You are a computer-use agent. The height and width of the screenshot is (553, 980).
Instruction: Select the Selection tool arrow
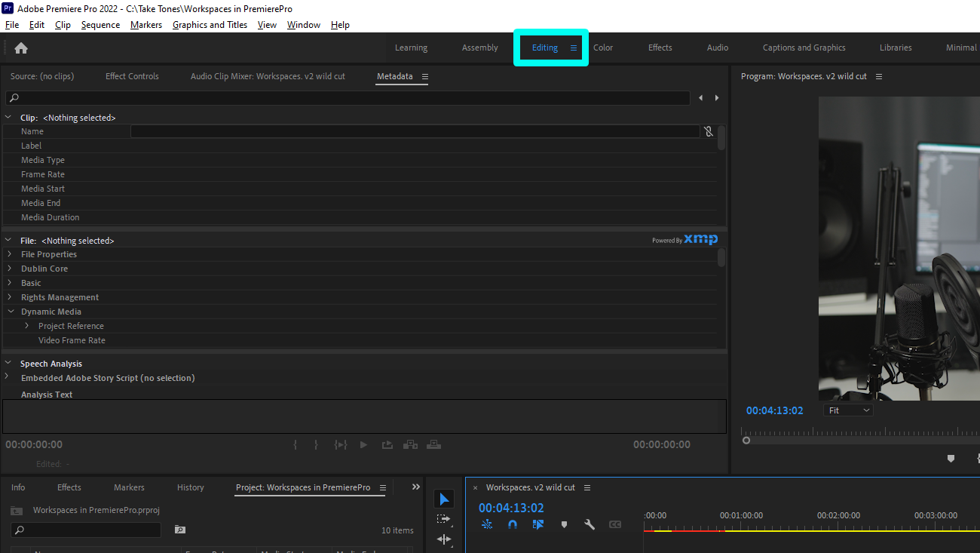tap(444, 499)
